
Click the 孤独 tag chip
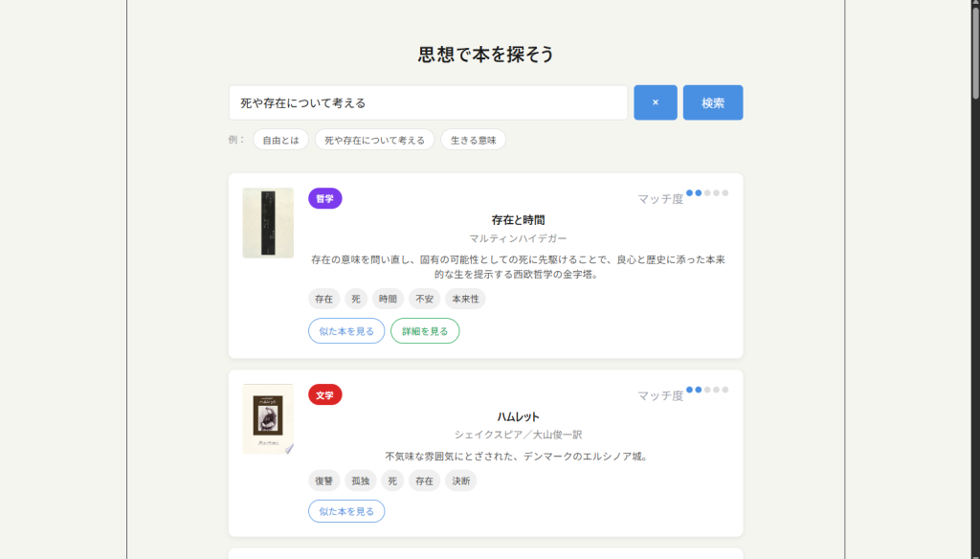click(361, 481)
